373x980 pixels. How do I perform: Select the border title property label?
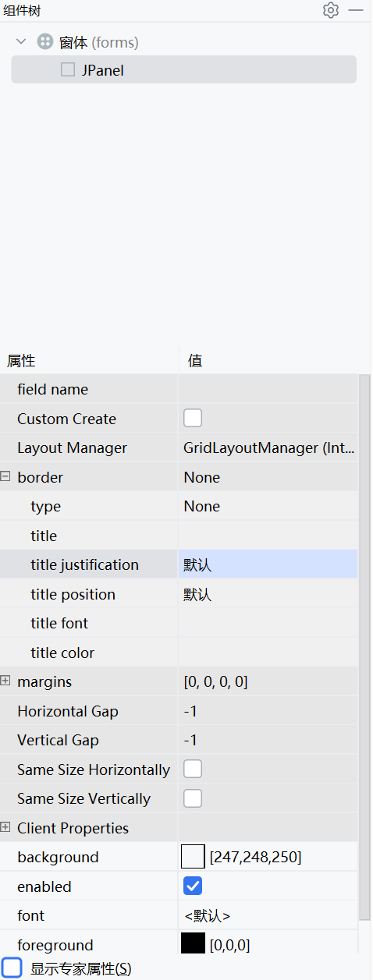[x=44, y=536]
